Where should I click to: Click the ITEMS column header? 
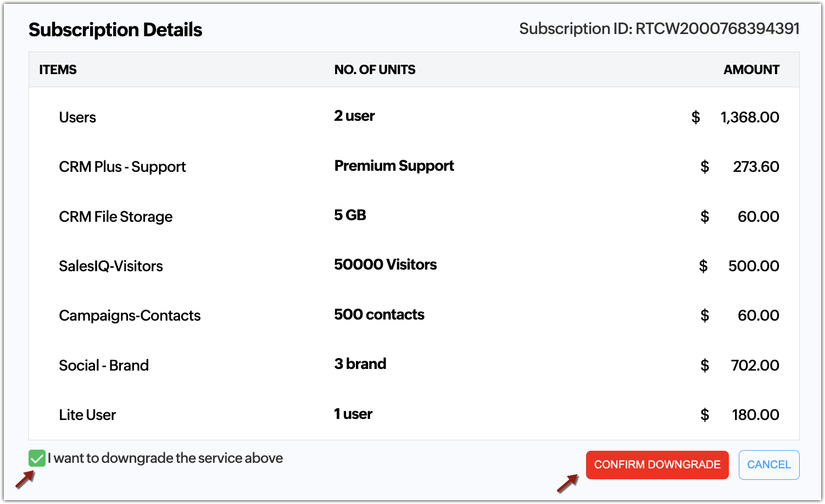click(x=58, y=70)
